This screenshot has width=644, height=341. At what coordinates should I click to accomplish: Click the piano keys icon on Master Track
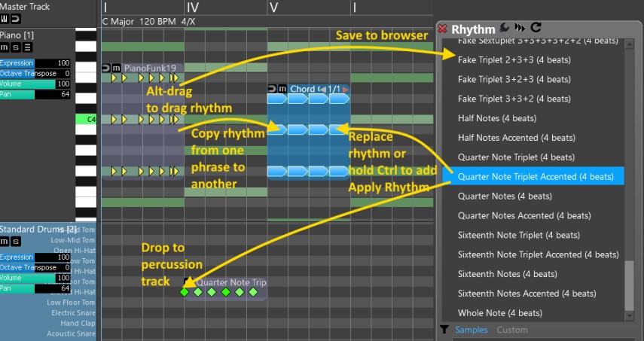[x=5, y=18]
